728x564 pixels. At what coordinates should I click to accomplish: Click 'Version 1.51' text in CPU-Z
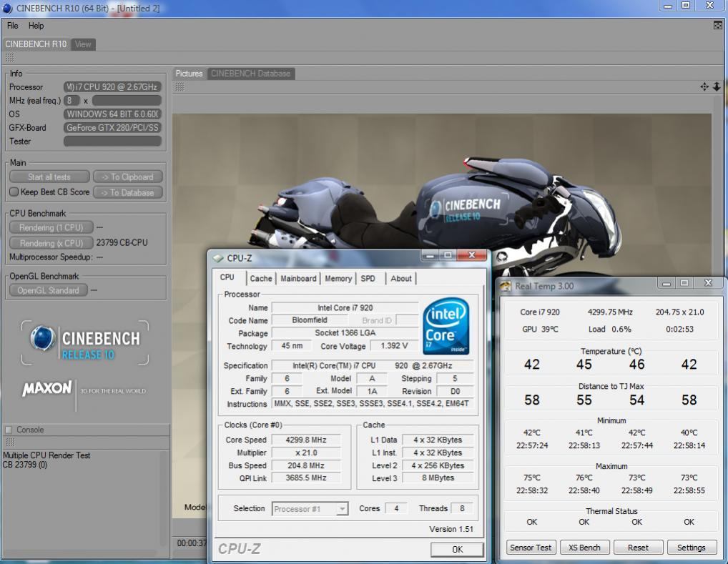point(451,529)
